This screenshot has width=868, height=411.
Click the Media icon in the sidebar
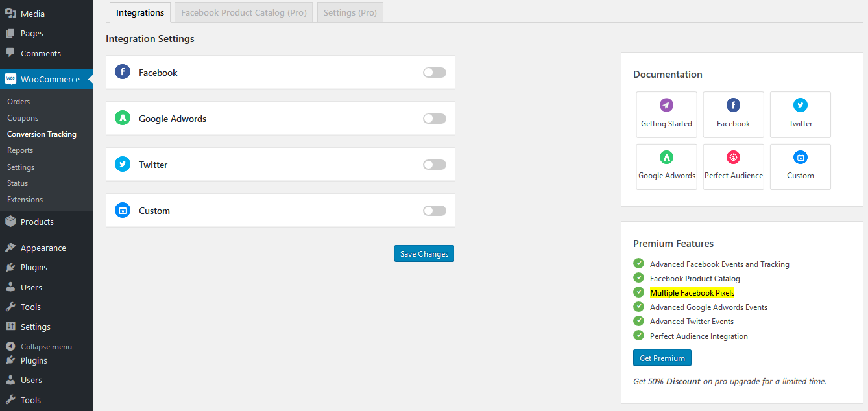click(x=10, y=14)
